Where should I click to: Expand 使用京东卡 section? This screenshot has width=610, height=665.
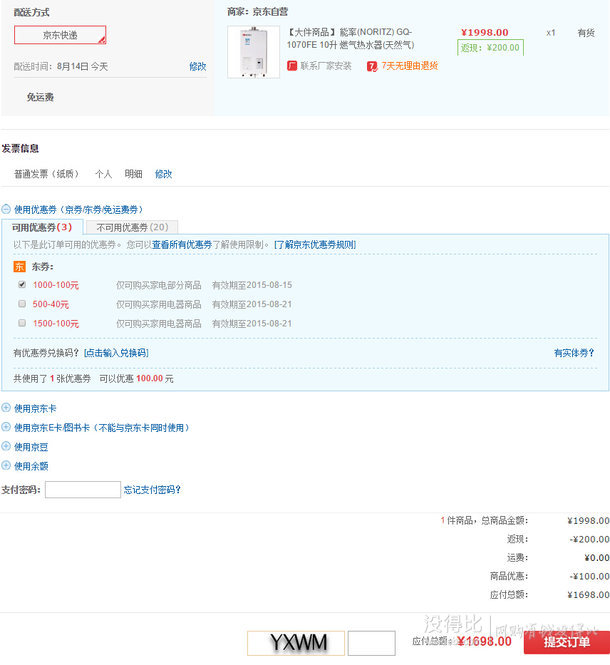click(6, 408)
